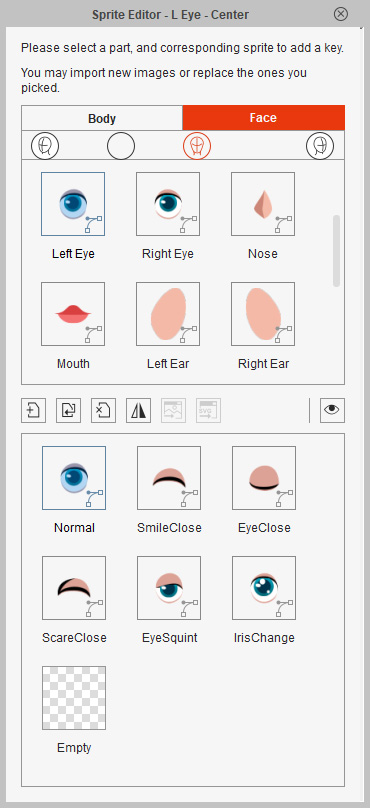This screenshot has height=808, width=370.
Task: Select the Normal eye sprite
Action: point(74,478)
